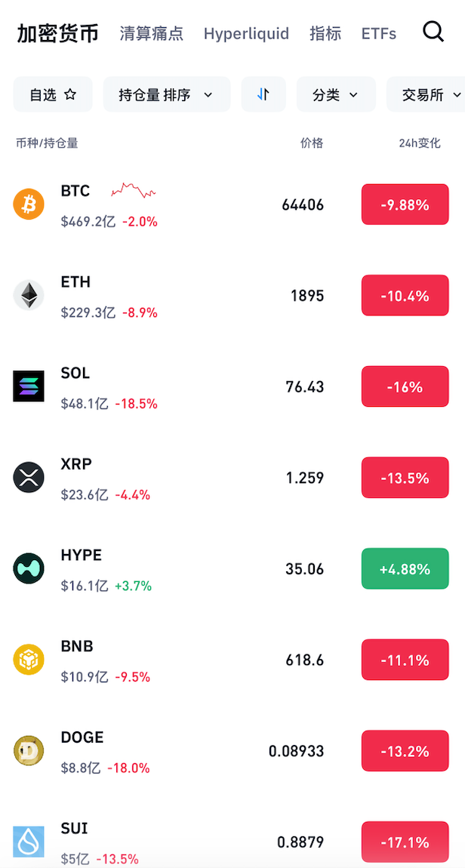Click the HYPE coin logo
The height and width of the screenshot is (868, 465).
click(29, 568)
